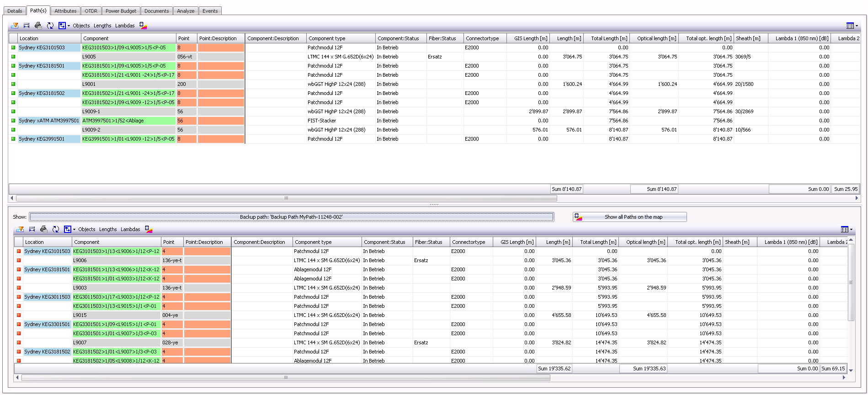Print the backup path table
This screenshot has width=868, height=395.
click(x=44, y=229)
